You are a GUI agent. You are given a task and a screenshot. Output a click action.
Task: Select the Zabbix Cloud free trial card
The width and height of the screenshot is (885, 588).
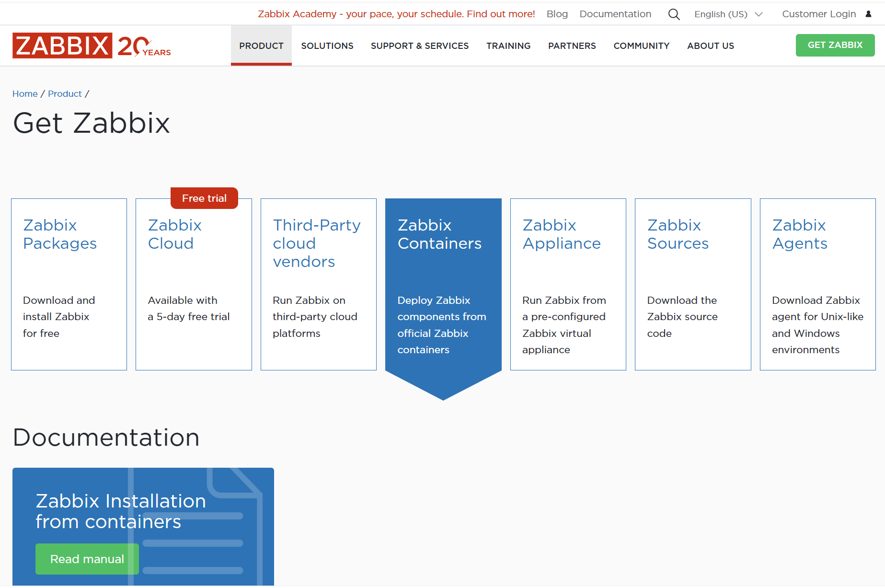[194, 284]
